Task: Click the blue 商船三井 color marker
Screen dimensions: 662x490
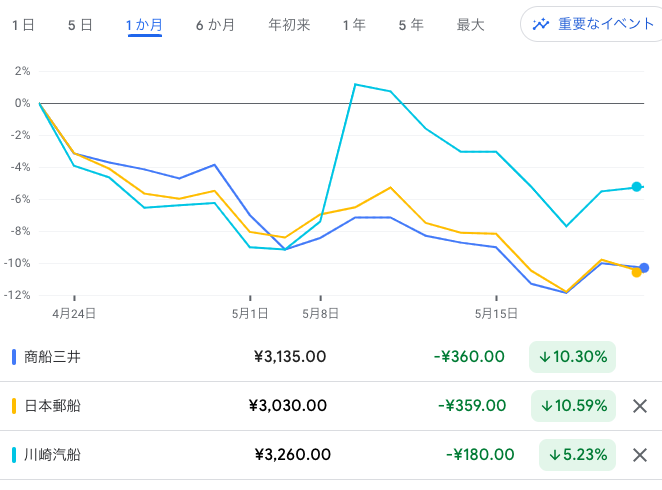Action: pyautogui.click(x=14, y=357)
